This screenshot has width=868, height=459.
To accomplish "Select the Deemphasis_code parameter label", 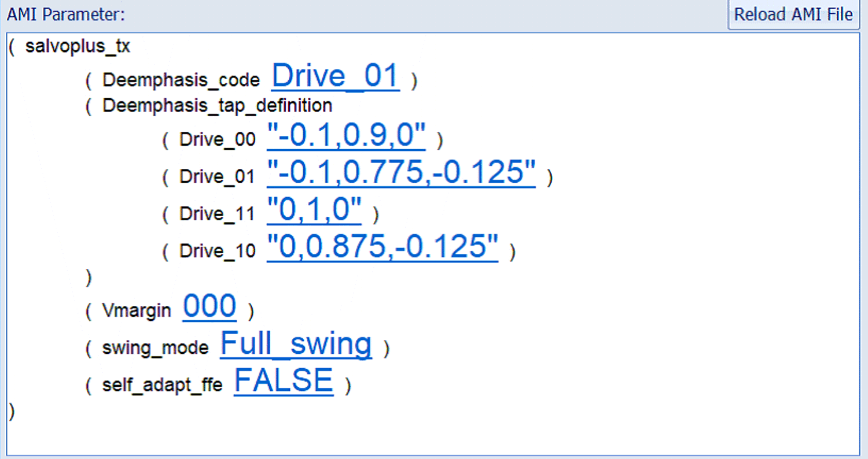I will coord(181,80).
